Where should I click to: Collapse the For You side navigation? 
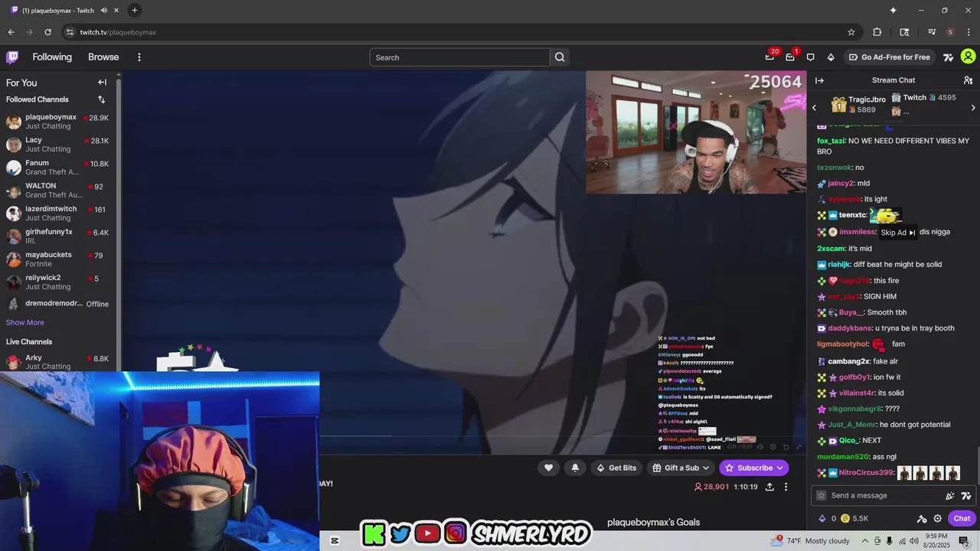[102, 82]
